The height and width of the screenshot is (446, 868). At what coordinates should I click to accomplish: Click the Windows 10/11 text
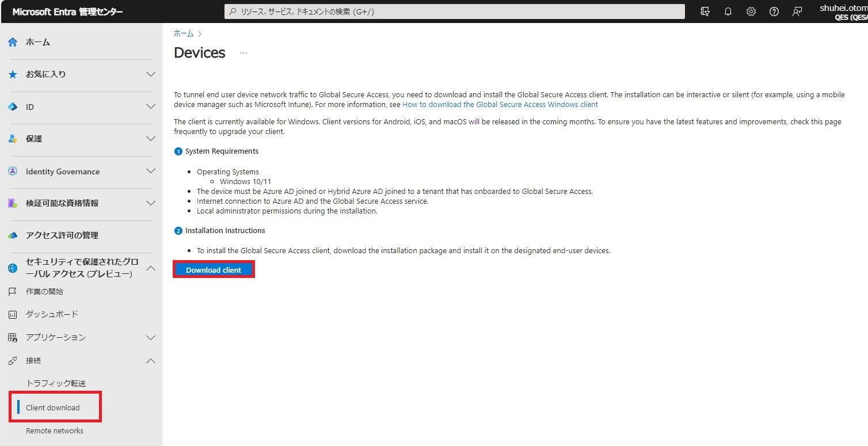[x=246, y=181]
